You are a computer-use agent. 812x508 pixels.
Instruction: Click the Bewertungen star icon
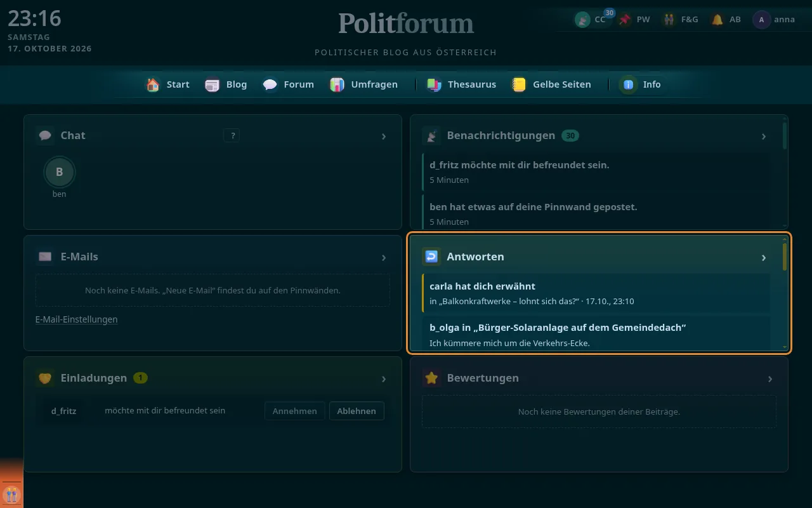[431, 378]
